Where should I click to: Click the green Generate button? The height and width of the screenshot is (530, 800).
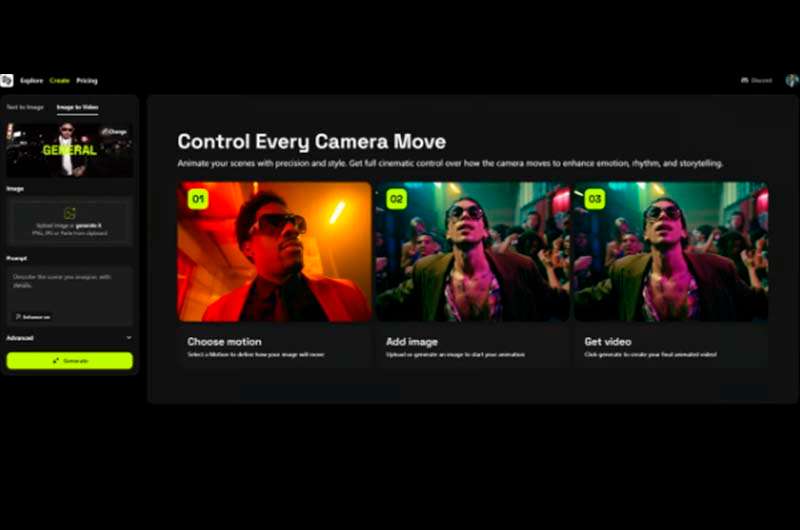pos(70,361)
